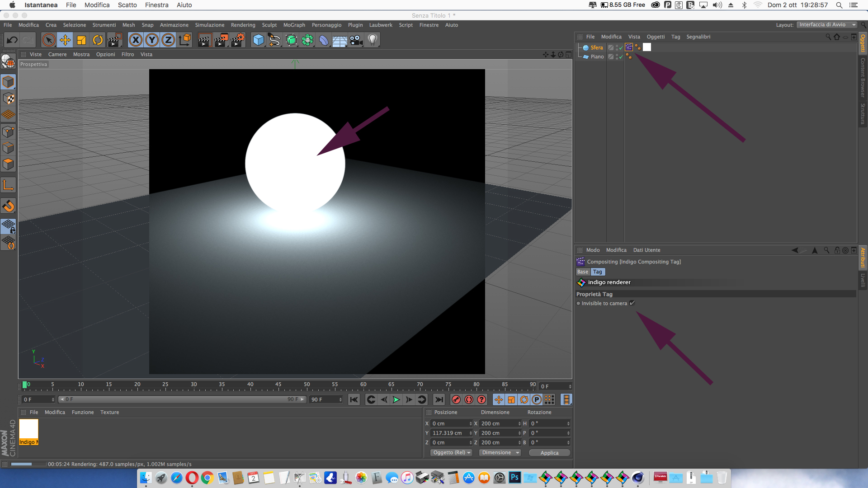Screen dimensions: 868x488
Task: Open the Oggetto (Rel) dropdown
Action: click(451, 453)
